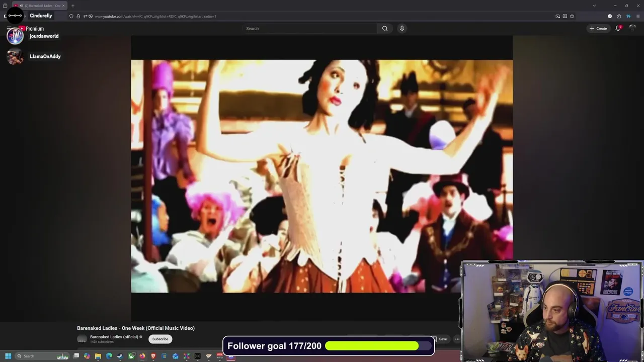Open picture-in-picture from the address bar
Screen dimensions: 644x362
coord(557,16)
